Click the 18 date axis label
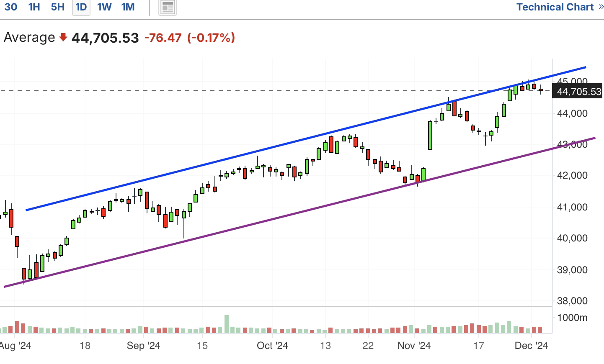The width and height of the screenshot is (604, 364). pyautogui.click(x=85, y=346)
